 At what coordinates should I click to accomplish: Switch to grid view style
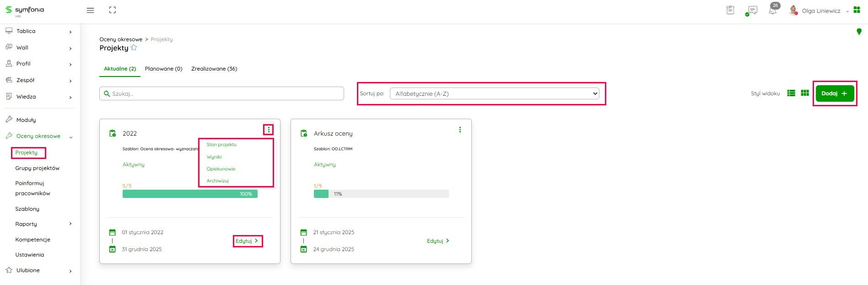(x=805, y=93)
